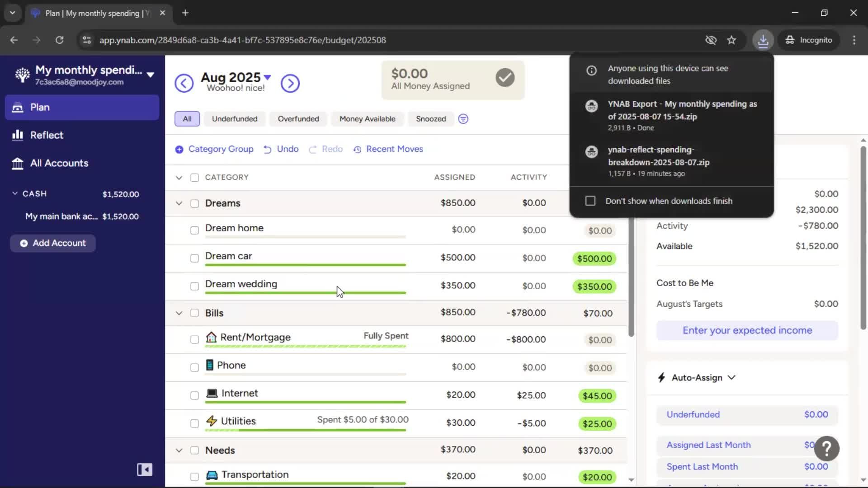Click third-party cookies blocked eye icon
Viewport: 868px width, 488px height.
coord(711,40)
